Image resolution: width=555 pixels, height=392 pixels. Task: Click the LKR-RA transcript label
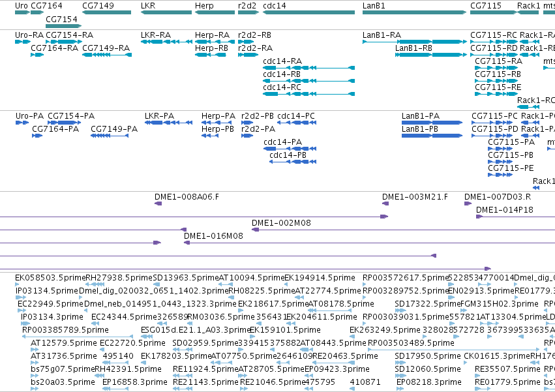[x=156, y=35]
